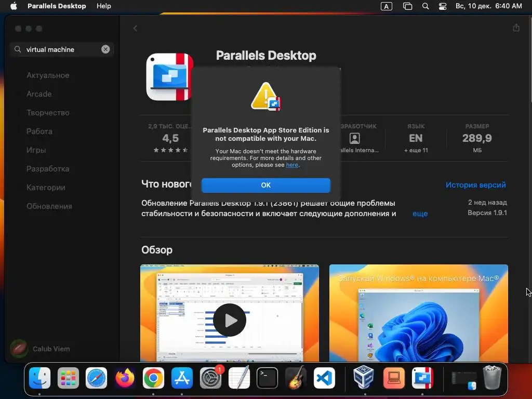Clear the 'virtual machine' search field

tap(105, 49)
